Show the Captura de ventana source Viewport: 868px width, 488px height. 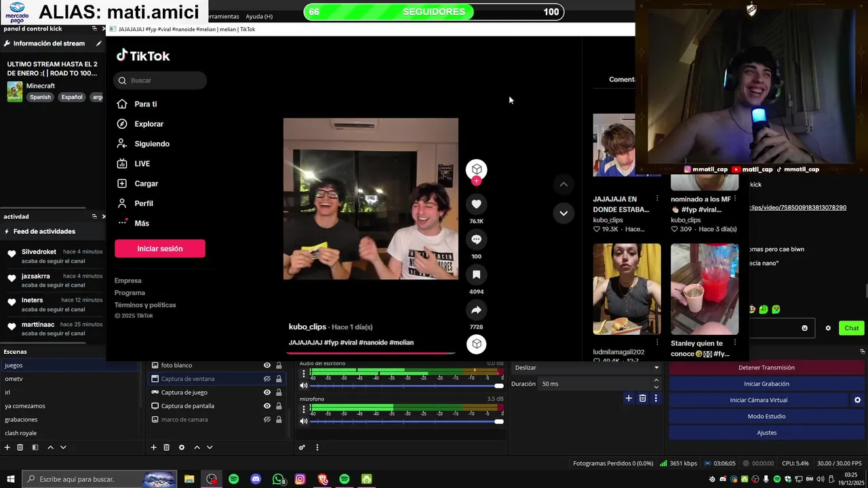coord(267,379)
